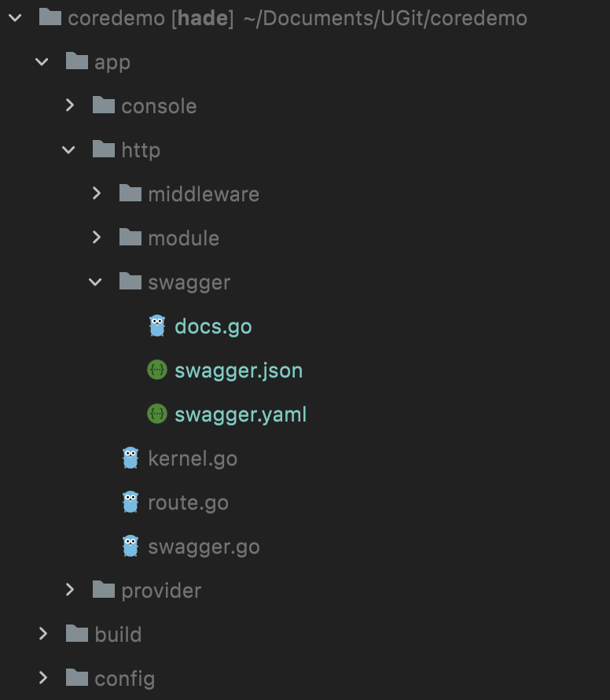Click the green icon next to swagger.json

pos(157,370)
